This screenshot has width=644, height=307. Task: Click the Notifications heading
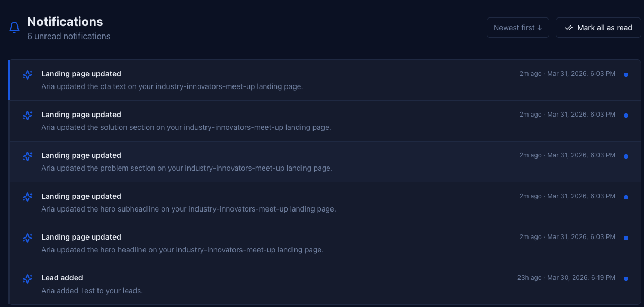[x=65, y=22]
